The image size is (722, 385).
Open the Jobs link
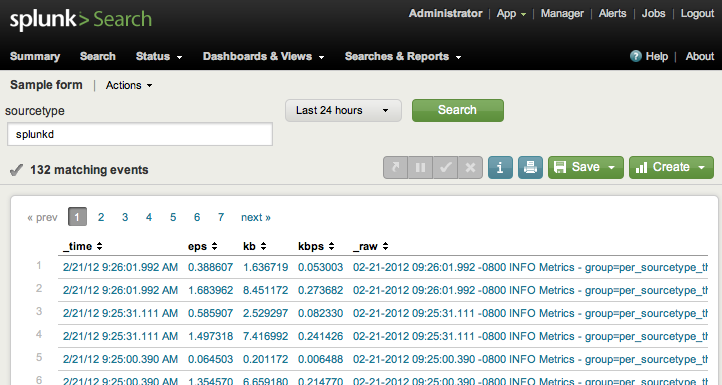653,14
